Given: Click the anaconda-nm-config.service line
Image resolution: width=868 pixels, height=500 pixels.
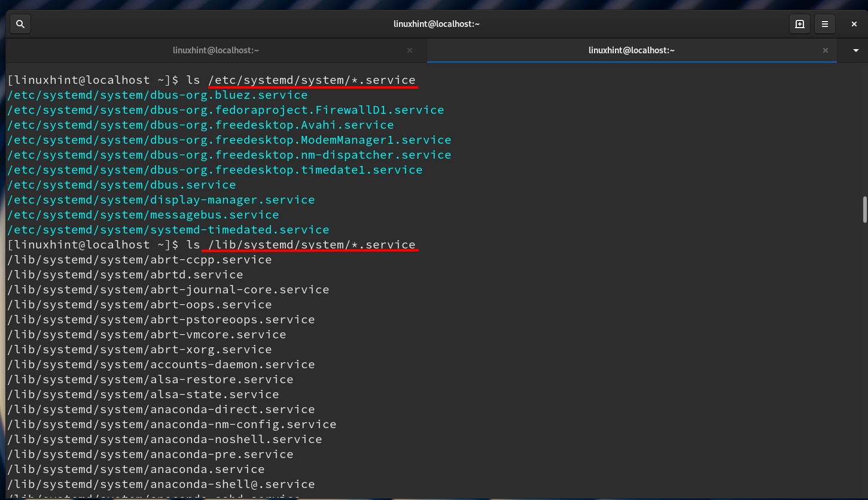Looking at the screenshot, I should tap(172, 425).
